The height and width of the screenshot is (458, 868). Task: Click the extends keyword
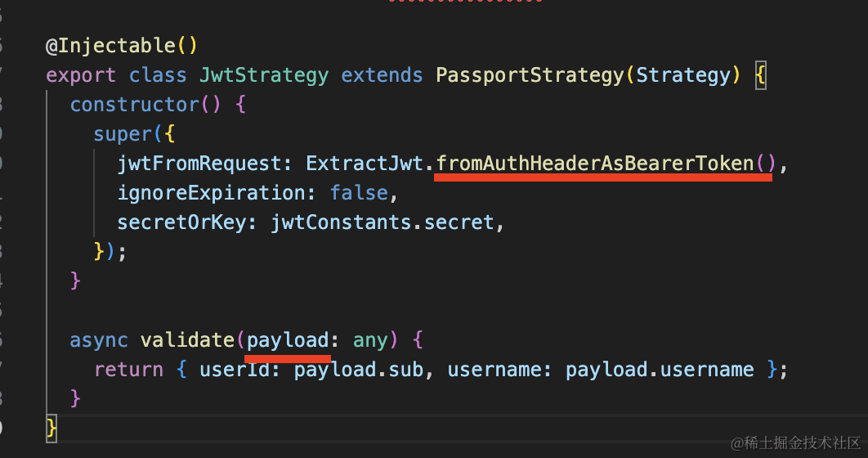382,75
